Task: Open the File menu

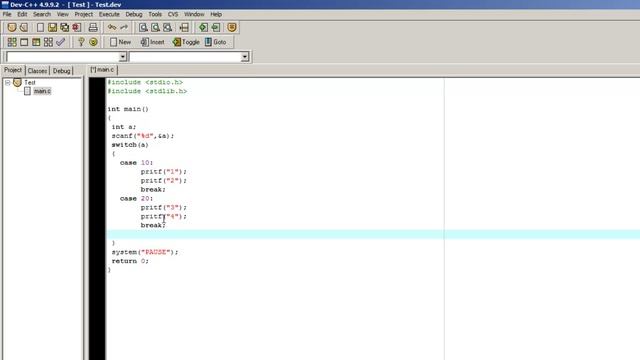Action: click(x=7, y=14)
